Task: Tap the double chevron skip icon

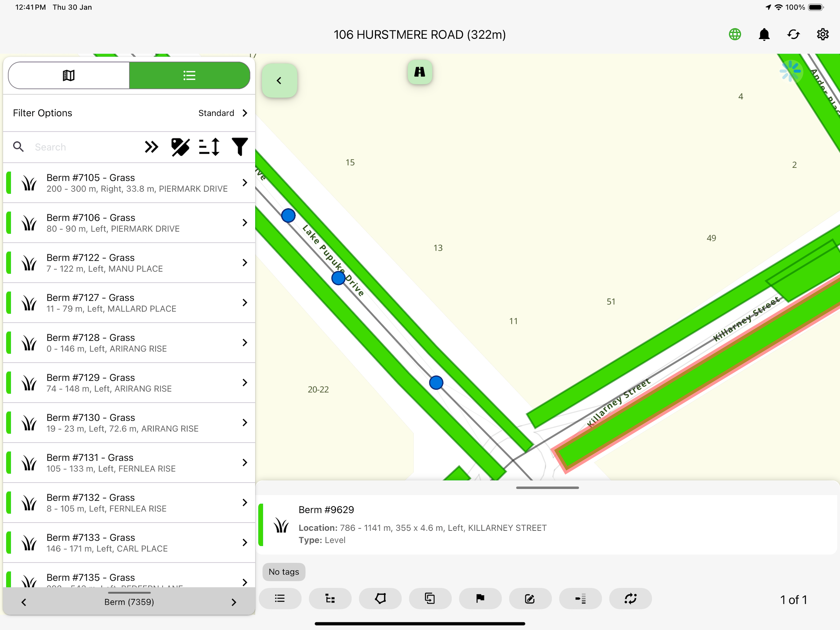Action: tap(151, 147)
